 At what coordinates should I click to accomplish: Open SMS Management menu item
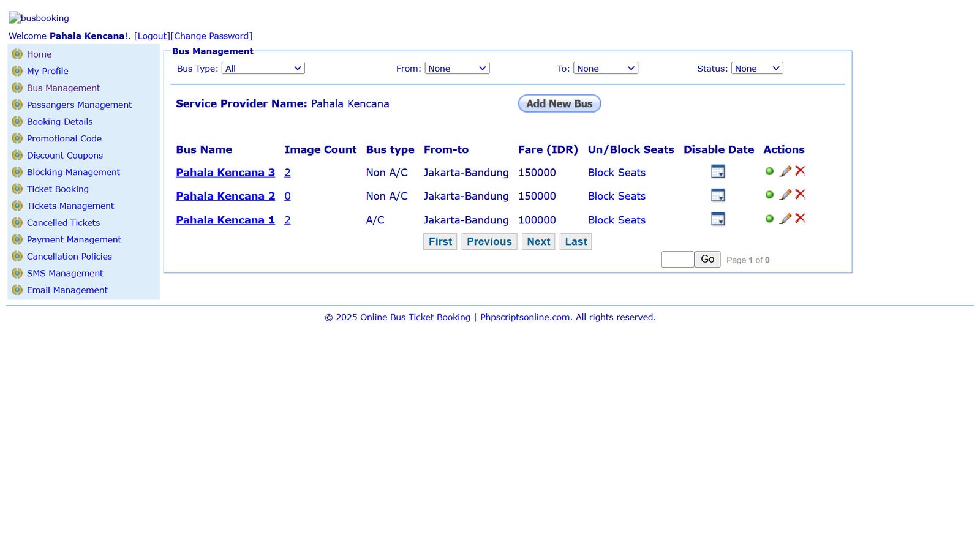(65, 273)
